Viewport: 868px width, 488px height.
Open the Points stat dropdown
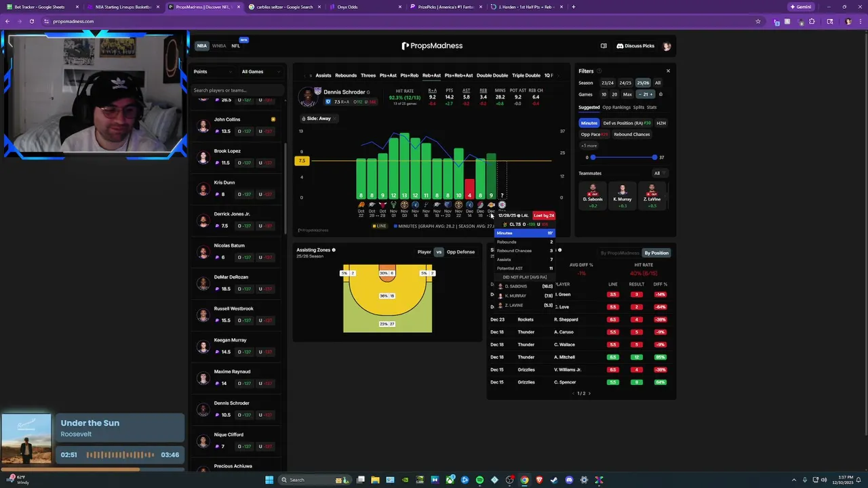pyautogui.click(x=212, y=72)
